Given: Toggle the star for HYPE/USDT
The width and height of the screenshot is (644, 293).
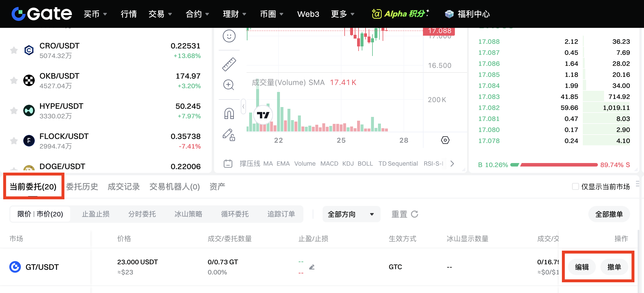Looking at the screenshot, I should point(14,111).
